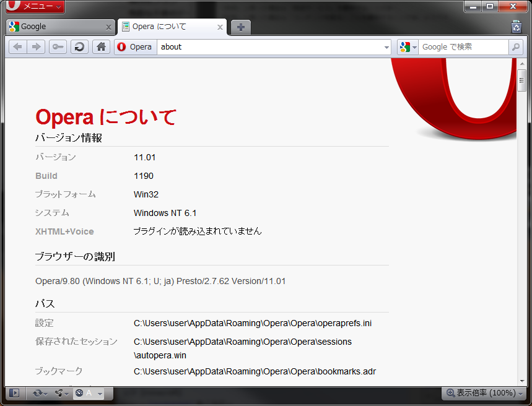Expand the Opera Turbo dropdown arrow
Screen dimensions: 532x406
(100, 394)
